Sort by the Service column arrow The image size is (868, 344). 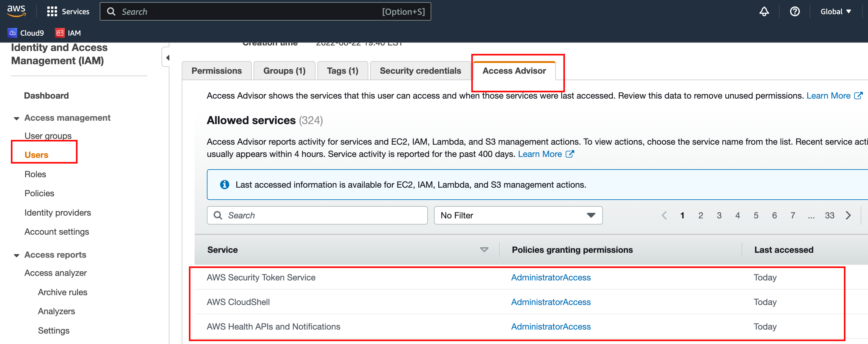(484, 250)
